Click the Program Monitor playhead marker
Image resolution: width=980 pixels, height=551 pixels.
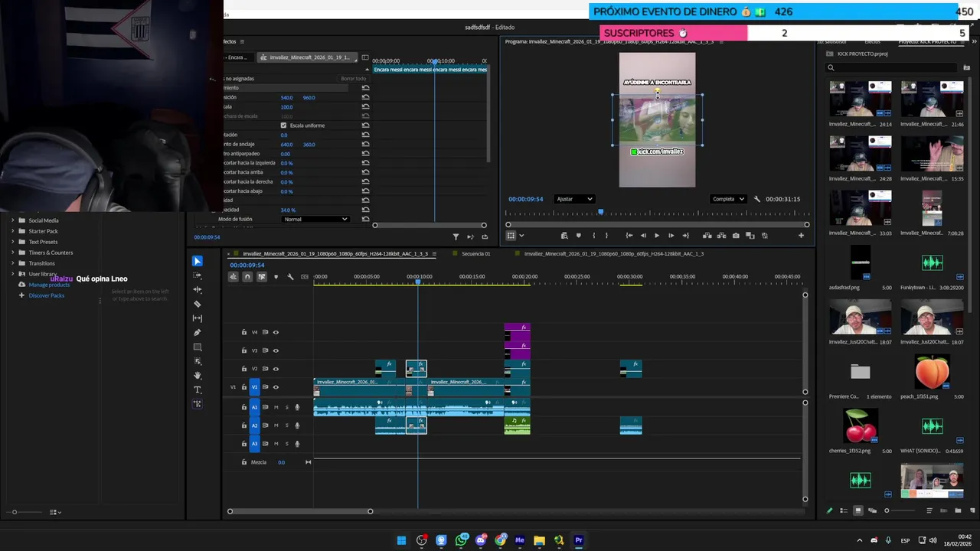tap(600, 212)
